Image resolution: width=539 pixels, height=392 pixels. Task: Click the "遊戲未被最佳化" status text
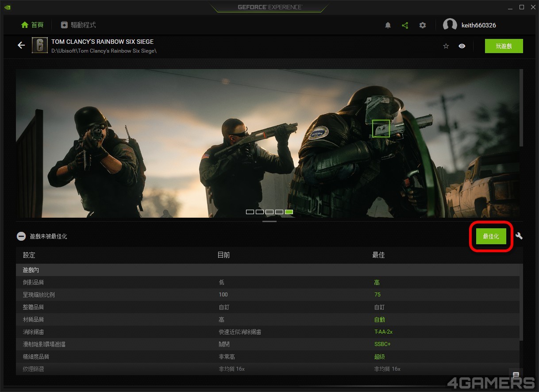49,236
